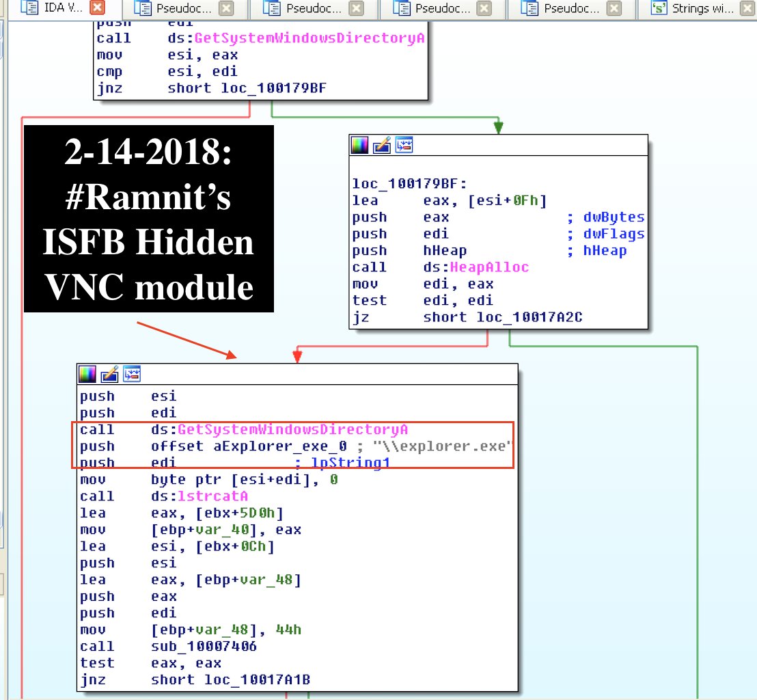Click lpString1 comment
This screenshot has height=700, width=757.
pyautogui.click(x=350, y=463)
